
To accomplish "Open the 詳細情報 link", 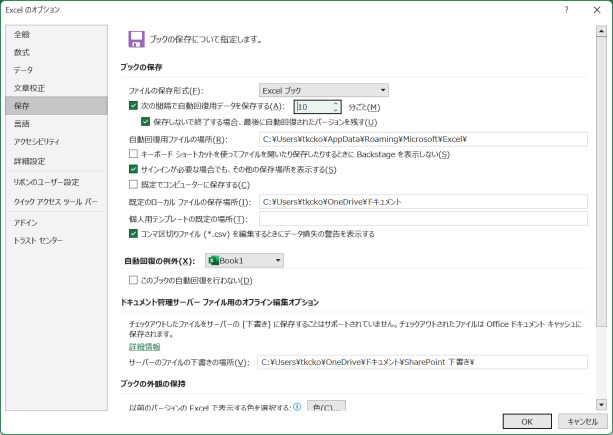I will tap(145, 347).
